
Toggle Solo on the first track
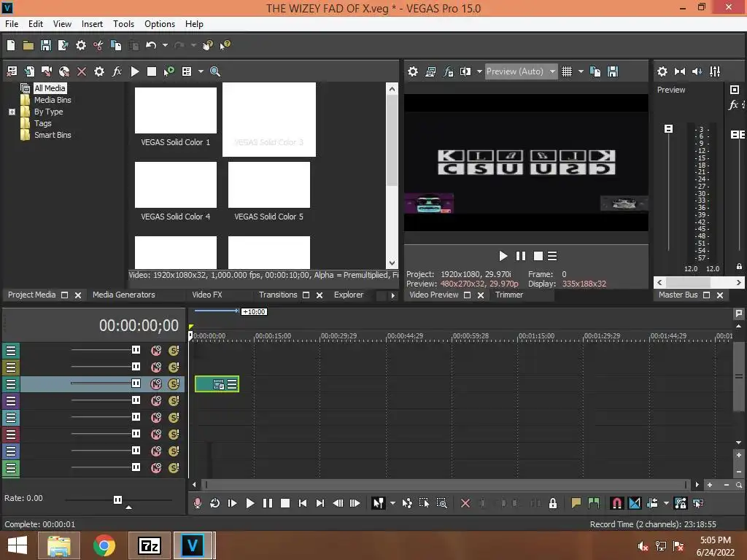click(174, 351)
